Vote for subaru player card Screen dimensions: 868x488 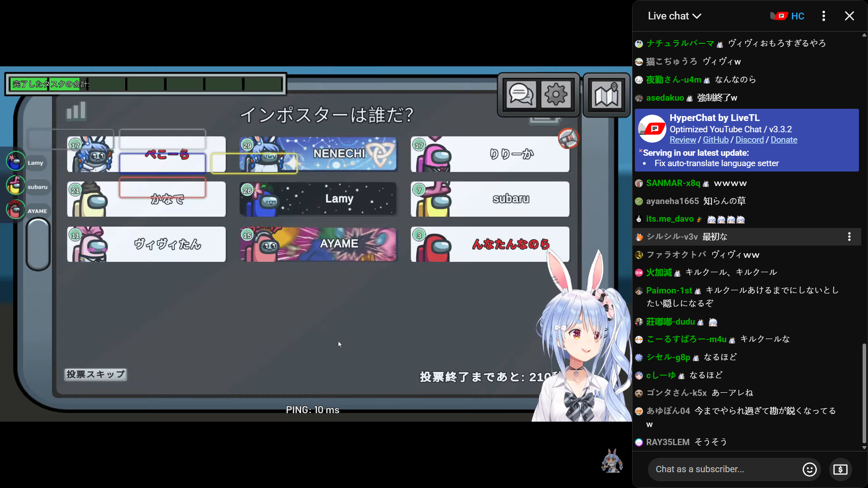[x=490, y=199]
